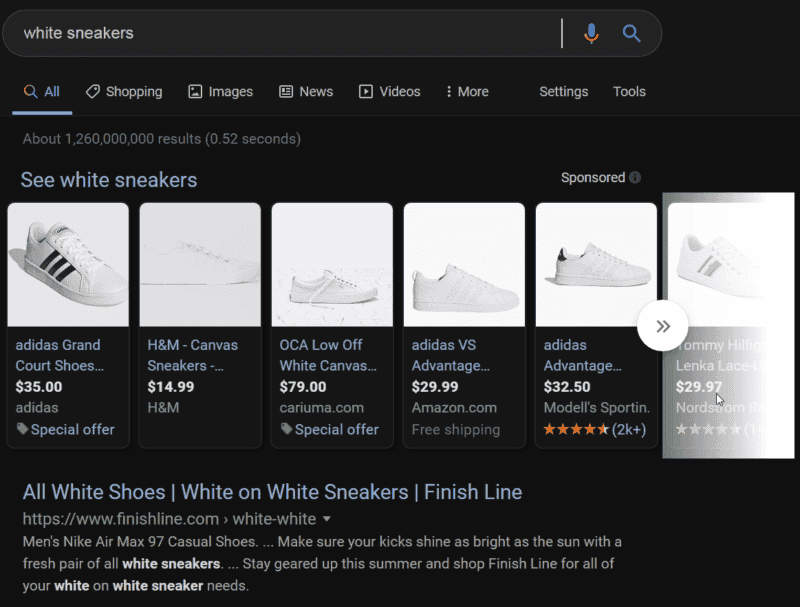The image size is (800, 607).
Task: Switch to the Images tab
Action: 220,92
